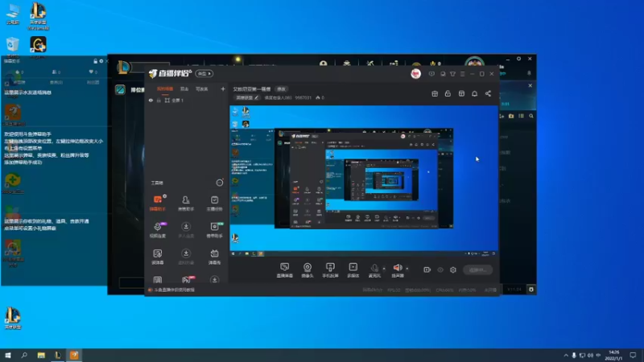
Task: Toggle the 麦克风 microphone
Action: pos(374,270)
